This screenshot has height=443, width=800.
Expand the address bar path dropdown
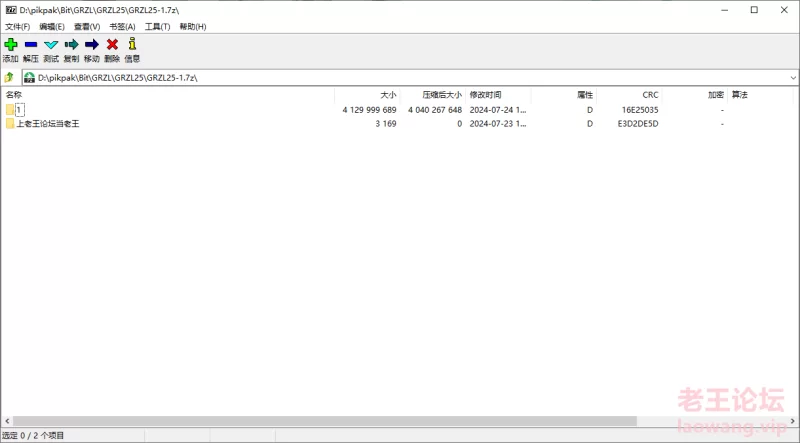(x=793, y=78)
